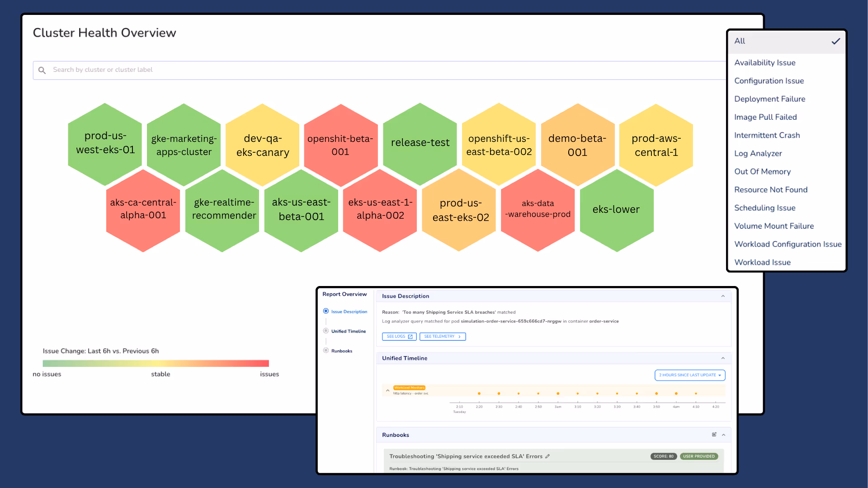Viewport: 868px width, 488px height.
Task: Edit the Shipping service runbook title with pencil icon
Action: (x=547, y=456)
